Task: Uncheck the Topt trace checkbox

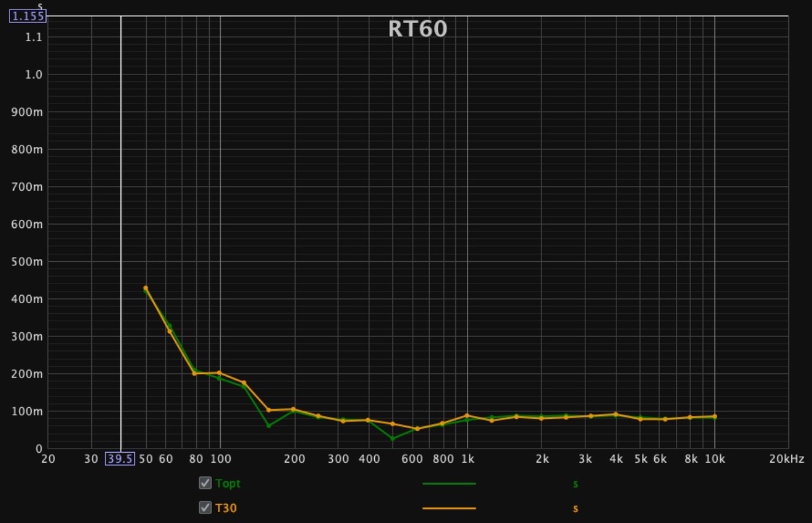Action: (205, 483)
